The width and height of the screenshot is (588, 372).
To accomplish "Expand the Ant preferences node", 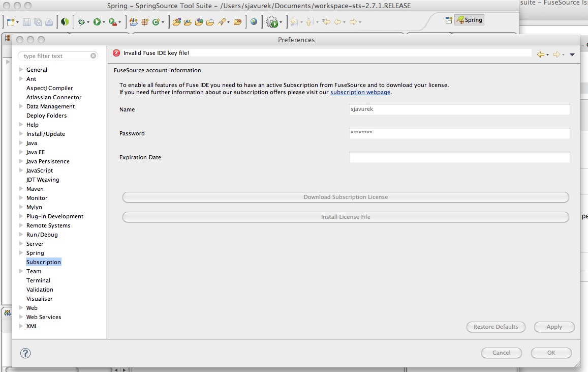I will [x=21, y=79].
